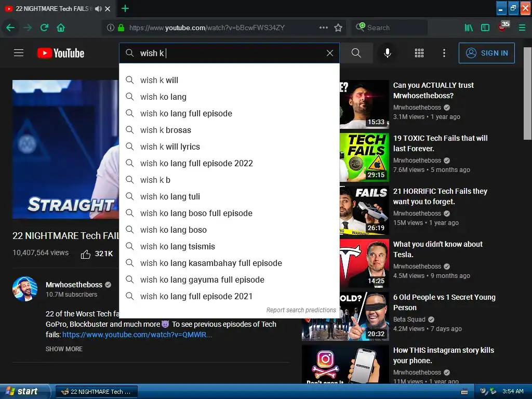
Task: Click the video player showing STRAIGHT
Action: click(x=65, y=149)
